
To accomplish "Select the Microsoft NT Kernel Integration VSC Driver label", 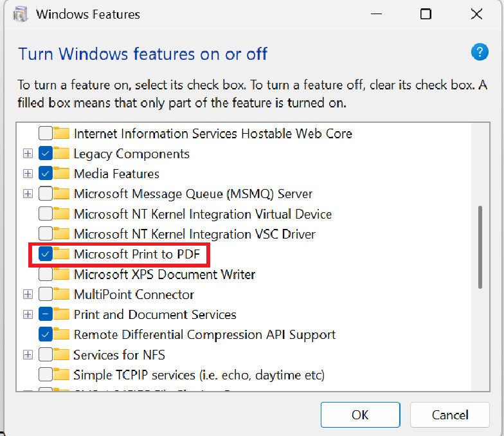I will (194, 234).
